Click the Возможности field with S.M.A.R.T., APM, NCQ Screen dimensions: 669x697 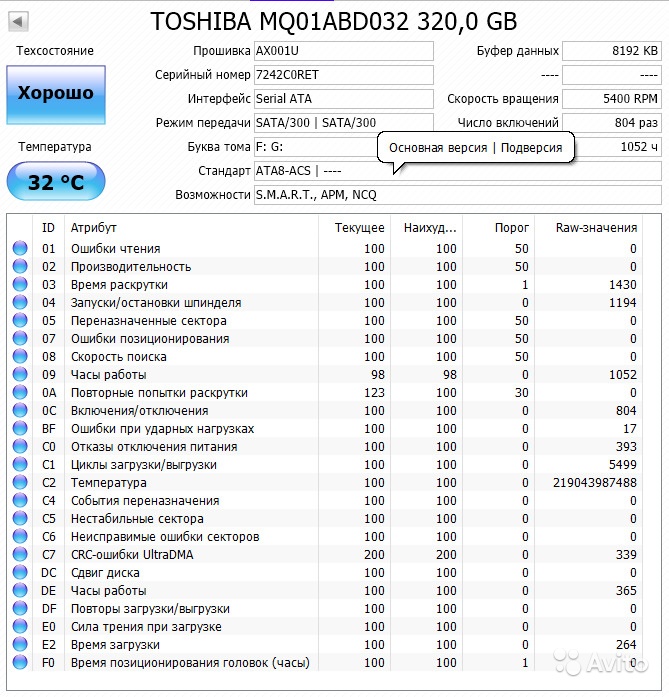coord(457,195)
